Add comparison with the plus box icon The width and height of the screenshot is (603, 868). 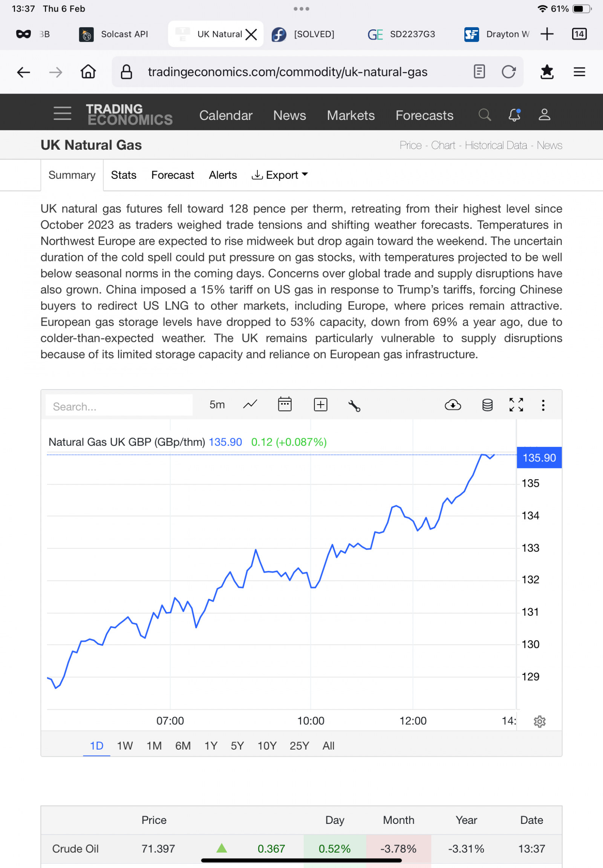point(320,405)
